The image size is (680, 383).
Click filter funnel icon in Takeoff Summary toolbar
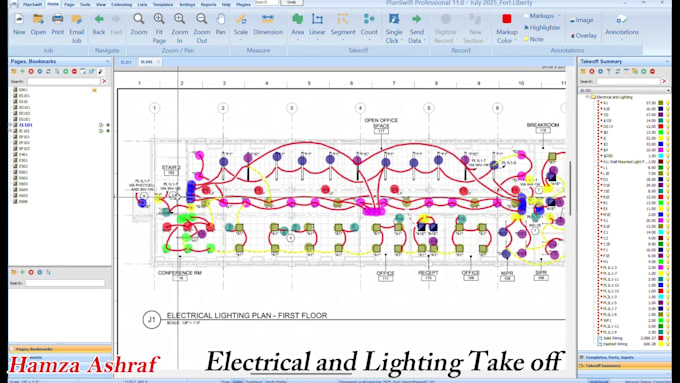(609, 71)
